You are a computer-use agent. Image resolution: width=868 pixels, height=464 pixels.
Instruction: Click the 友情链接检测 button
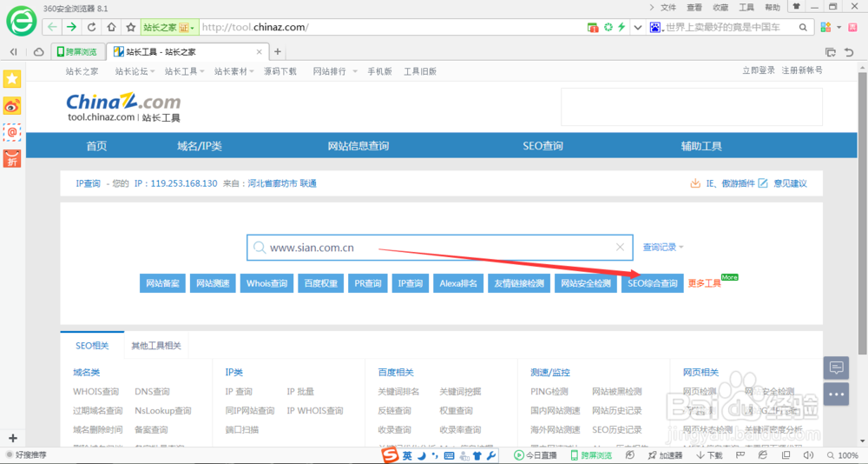click(x=519, y=283)
